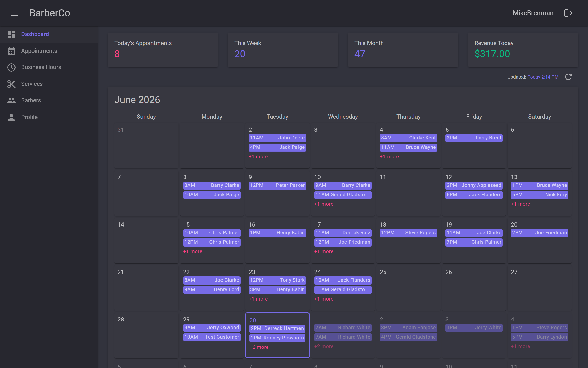
Task: Click the Dashboard grid icon
Action: click(x=11, y=34)
